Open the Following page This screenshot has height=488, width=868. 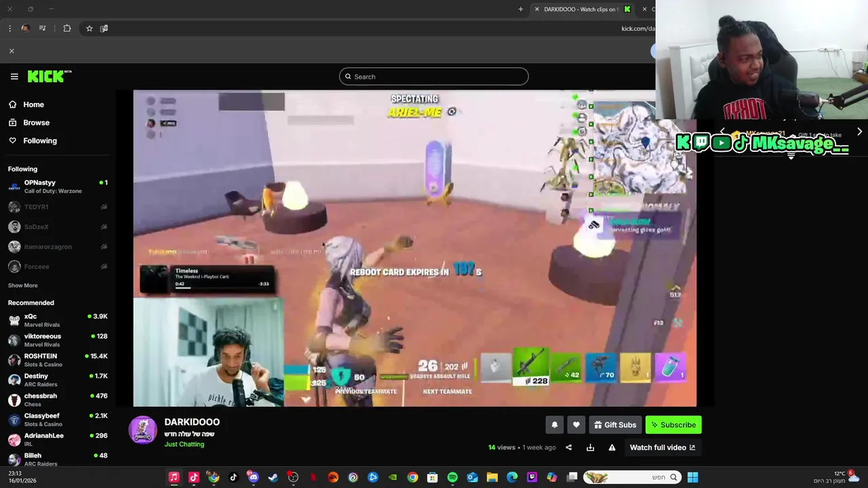tap(33, 140)
